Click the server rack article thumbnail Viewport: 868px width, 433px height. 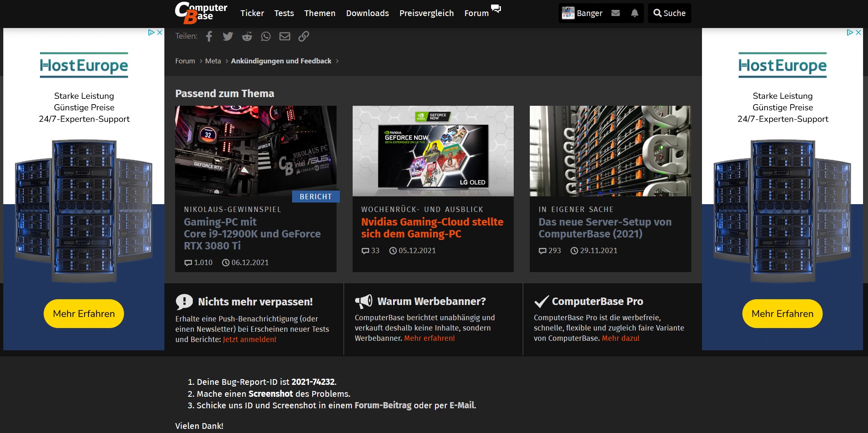pyautogui.click(x=610, y=151)
